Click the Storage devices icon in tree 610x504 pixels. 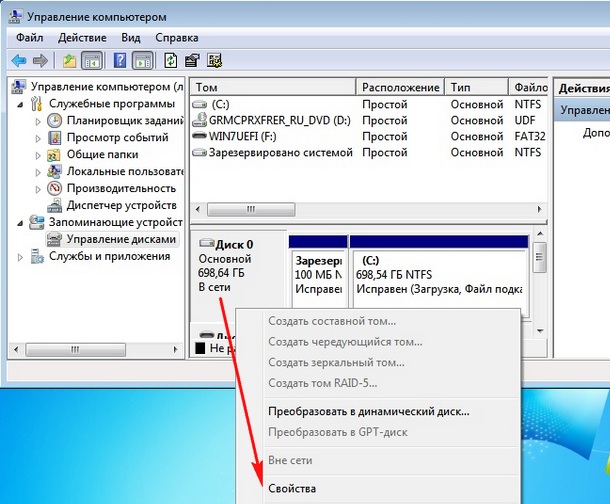pos(37,222)
